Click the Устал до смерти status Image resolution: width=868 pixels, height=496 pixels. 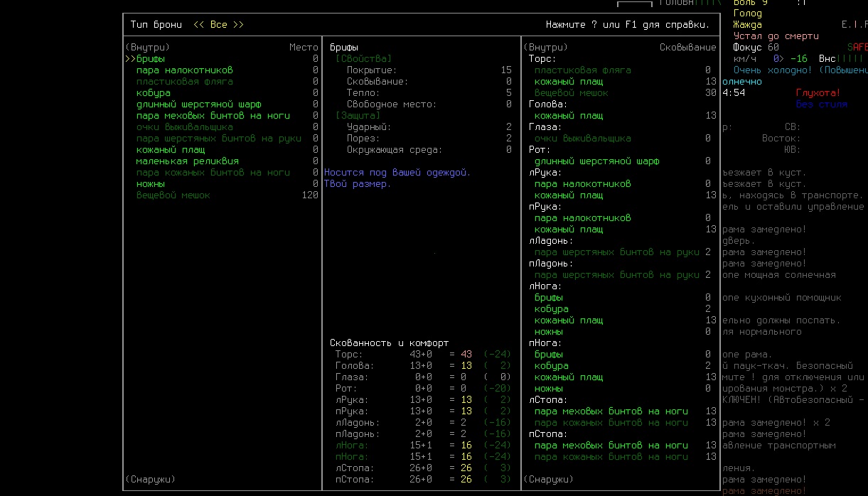coord(776,36)
